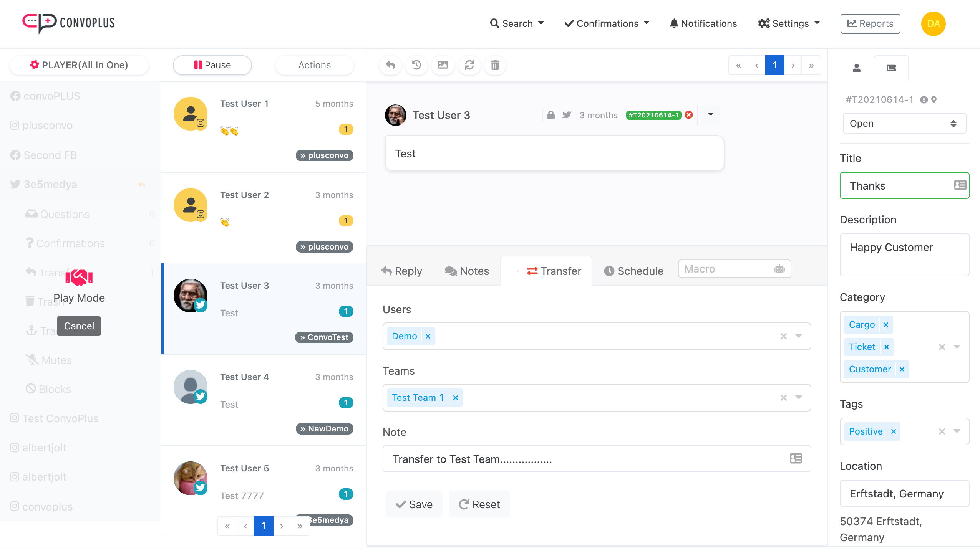
Task: Click the macro robot icon
Action: (x=779, y=269)
